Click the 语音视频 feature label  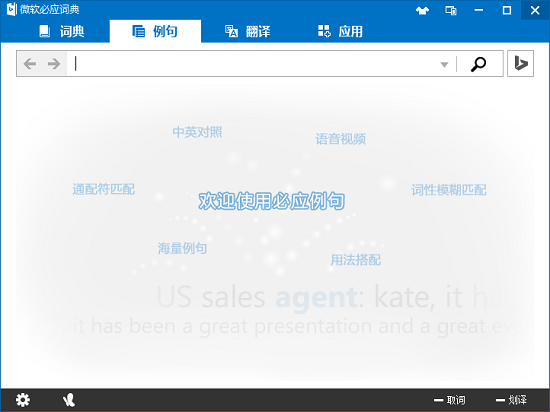[341, 139]
